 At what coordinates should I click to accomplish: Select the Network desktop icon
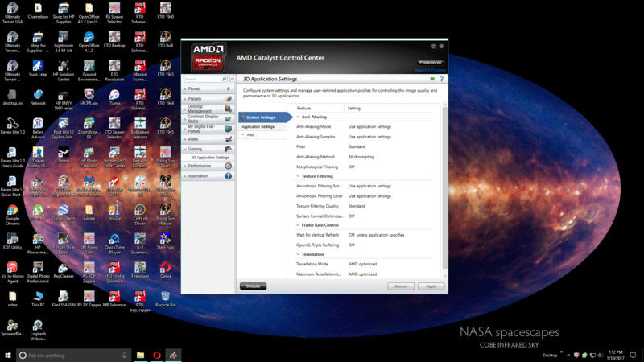(x=38, y=97)
